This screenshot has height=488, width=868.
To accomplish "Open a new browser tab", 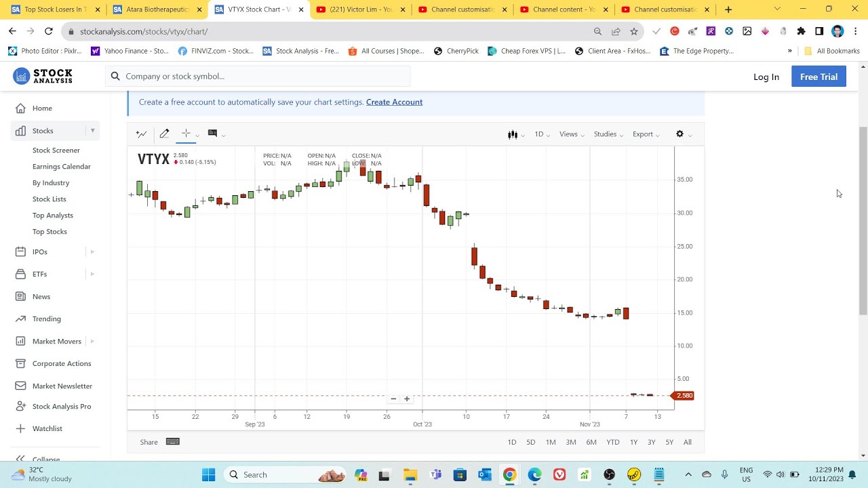I will [728, 9].
